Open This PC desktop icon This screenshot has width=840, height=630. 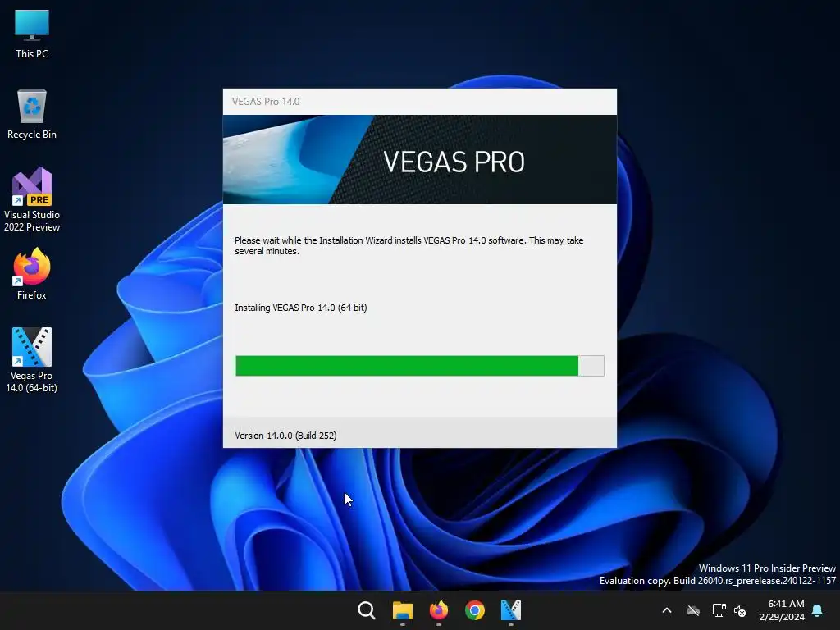[32, 34]
